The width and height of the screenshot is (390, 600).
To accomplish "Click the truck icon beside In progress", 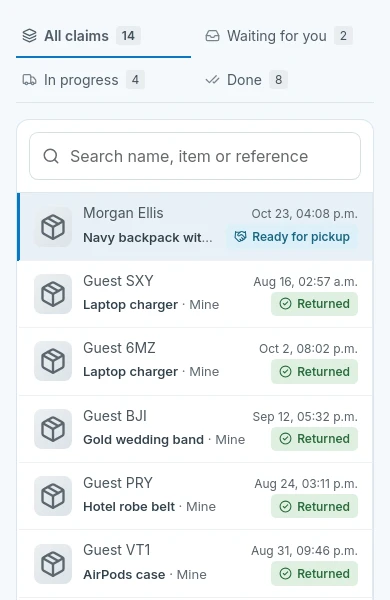I will click(29, 80).
